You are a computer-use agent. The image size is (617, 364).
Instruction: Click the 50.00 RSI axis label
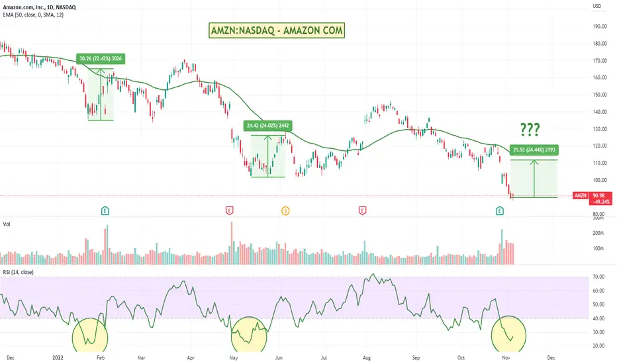598,304
